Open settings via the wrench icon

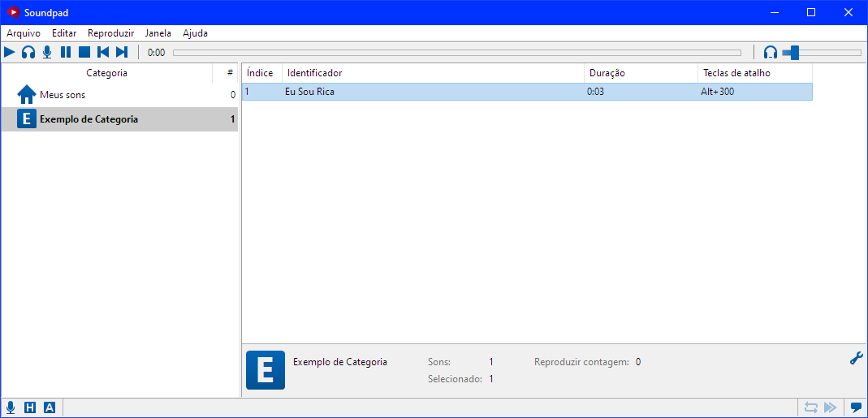[856, 358]
